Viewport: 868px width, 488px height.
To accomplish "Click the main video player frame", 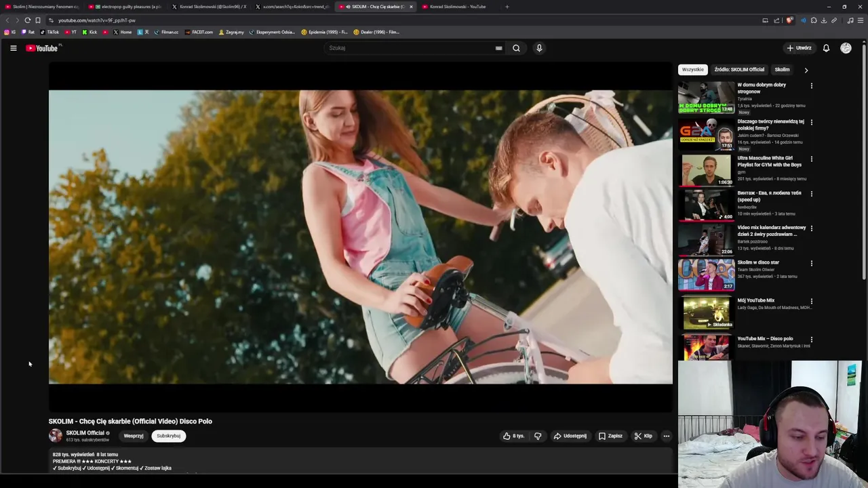I will tap(361, 237).
